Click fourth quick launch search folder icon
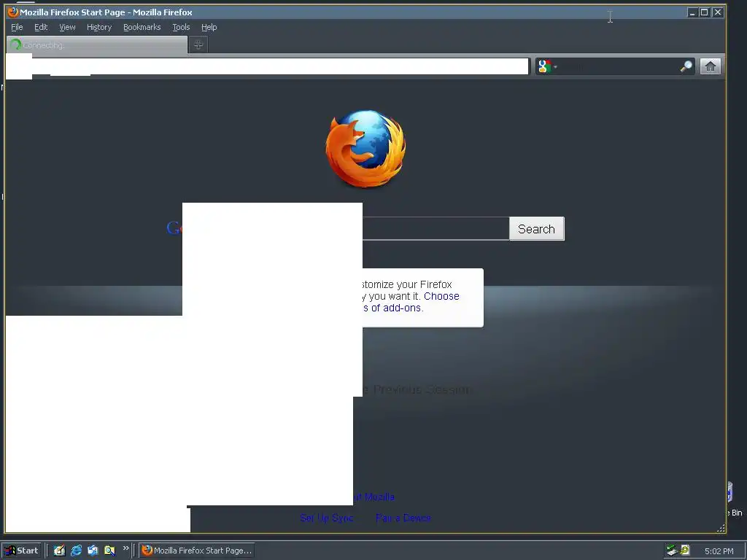 point(109,551)
